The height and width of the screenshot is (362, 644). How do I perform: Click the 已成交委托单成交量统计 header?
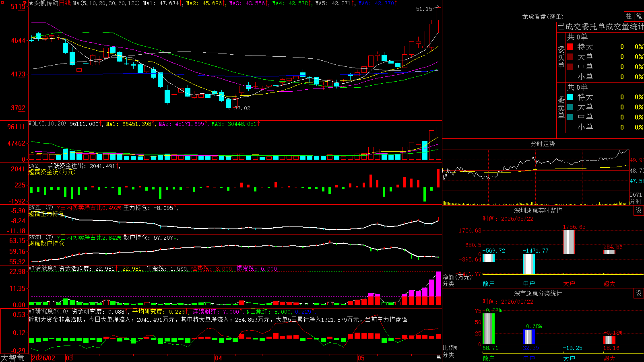[x=601, y=27]
